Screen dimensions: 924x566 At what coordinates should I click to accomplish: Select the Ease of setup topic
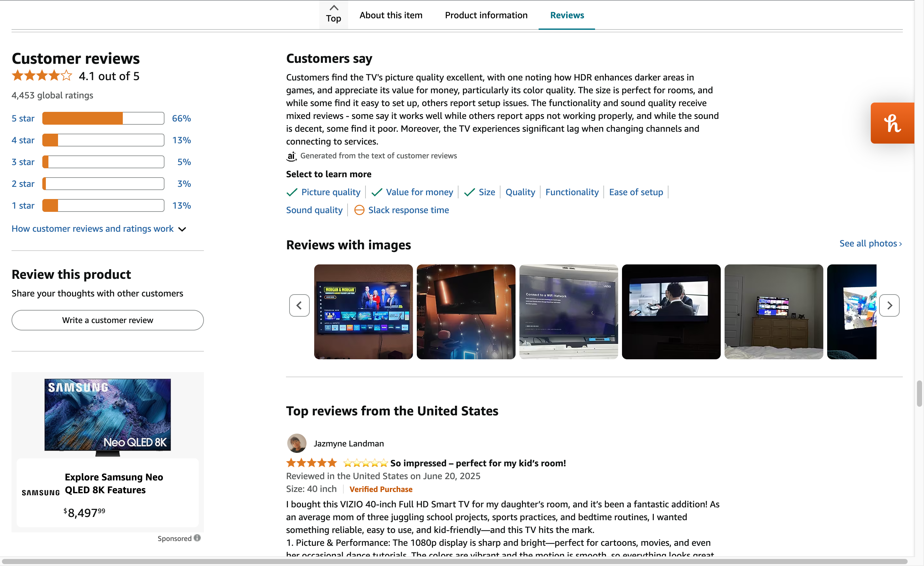(x=636, y=192)
